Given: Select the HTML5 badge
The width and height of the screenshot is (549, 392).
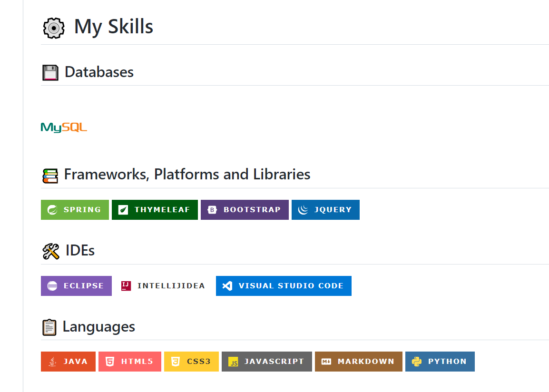Looking at the screenshot, I should 130,362.
